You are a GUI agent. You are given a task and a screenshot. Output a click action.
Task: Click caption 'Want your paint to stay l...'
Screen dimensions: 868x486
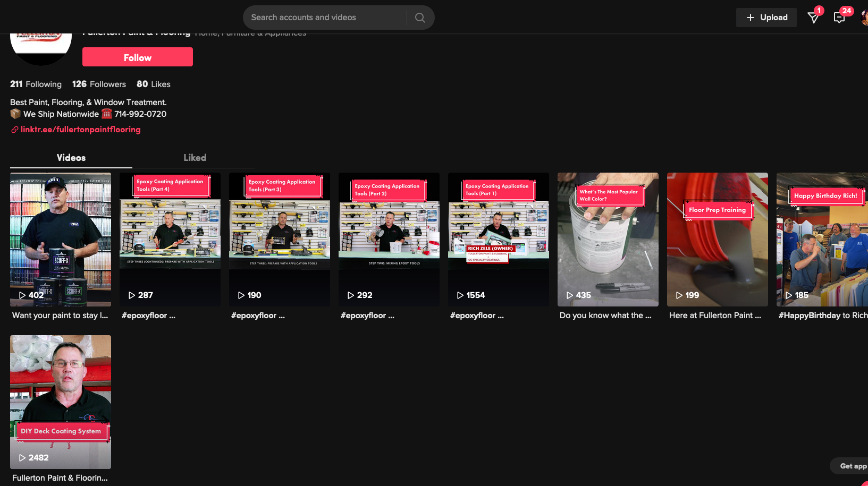(60, 316)
